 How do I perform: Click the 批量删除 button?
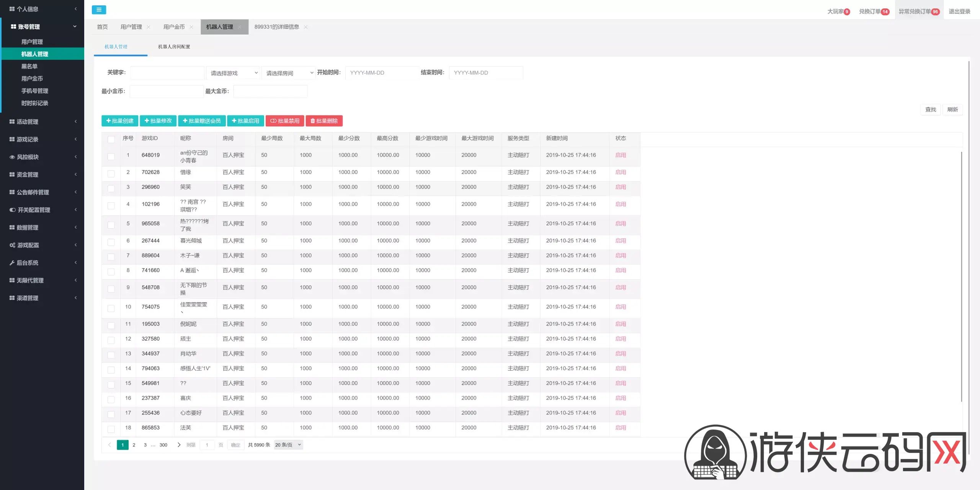[x=324, y=121]
